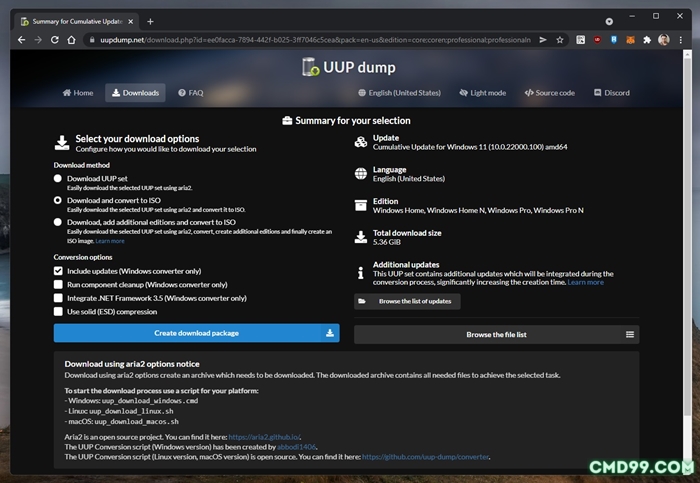Open the abbodi1406 author link
The image size is (700, 483).
tap(296, 447)
